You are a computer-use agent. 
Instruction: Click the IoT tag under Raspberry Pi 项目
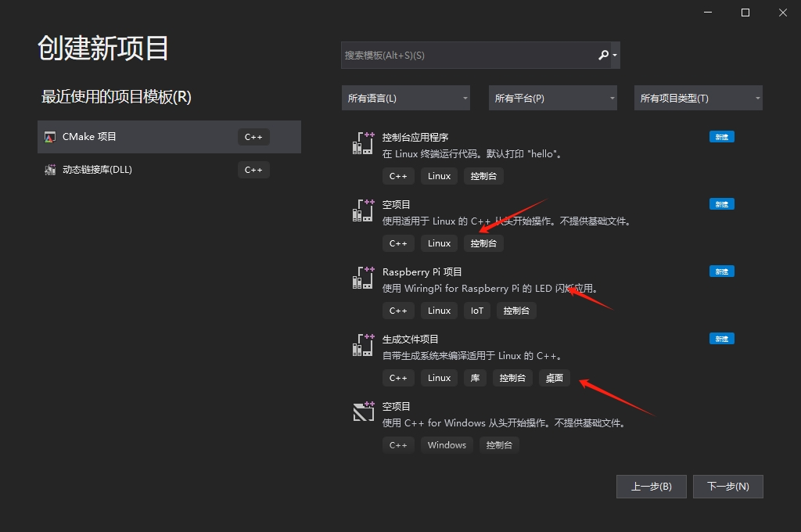477,311
